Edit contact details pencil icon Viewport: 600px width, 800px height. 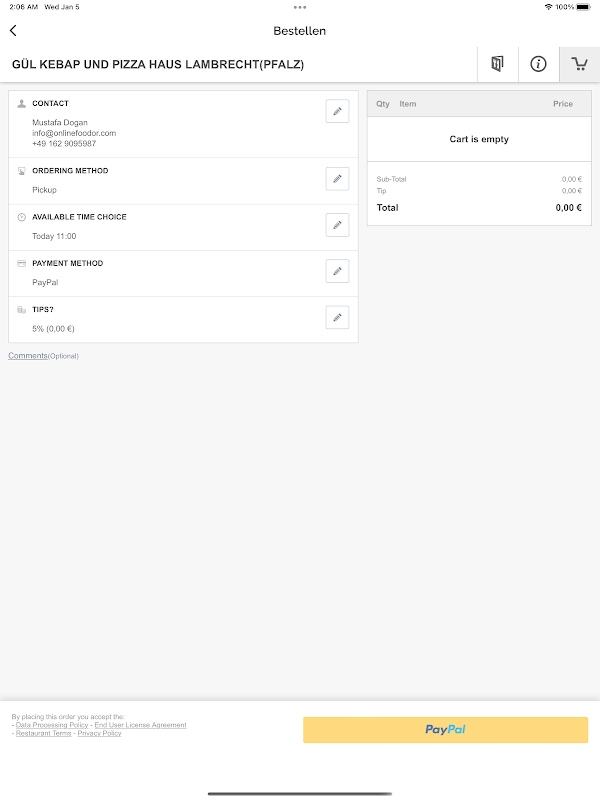pos(337,112)
